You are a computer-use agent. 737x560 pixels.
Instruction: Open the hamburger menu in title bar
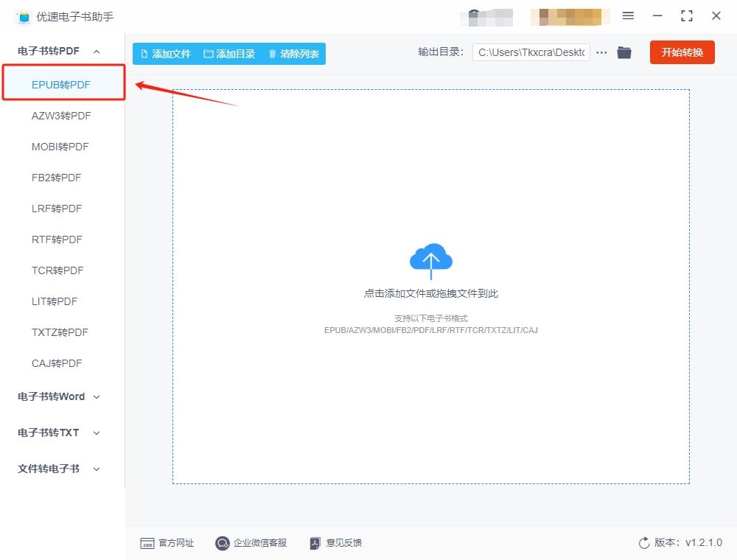pyautogui.click(x=628, y=16)
